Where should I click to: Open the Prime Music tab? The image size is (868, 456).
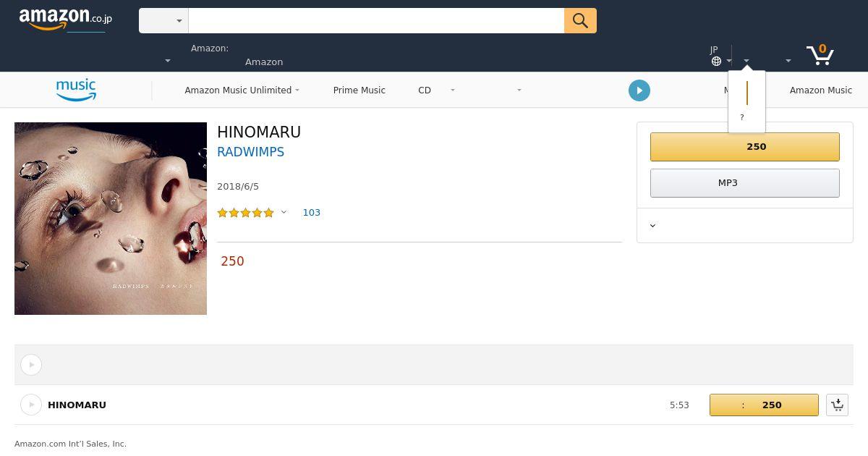click(x=359, y=90)
